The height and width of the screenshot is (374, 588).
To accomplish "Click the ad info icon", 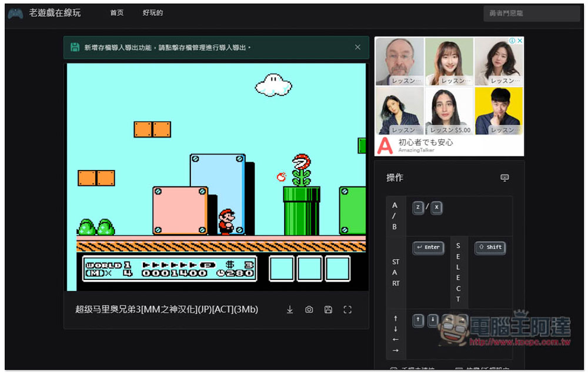I will [x=512, y=41].
